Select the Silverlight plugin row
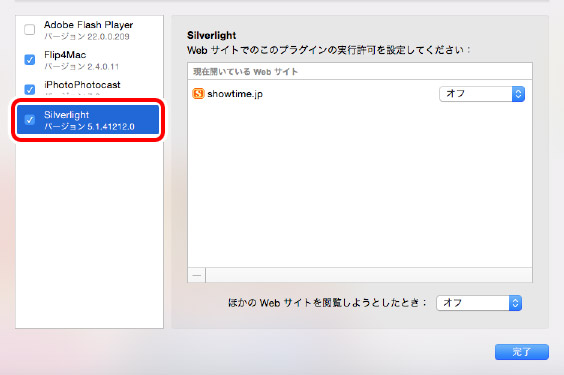Viewport: 564px width, 375px height. [x=88, y=119]
